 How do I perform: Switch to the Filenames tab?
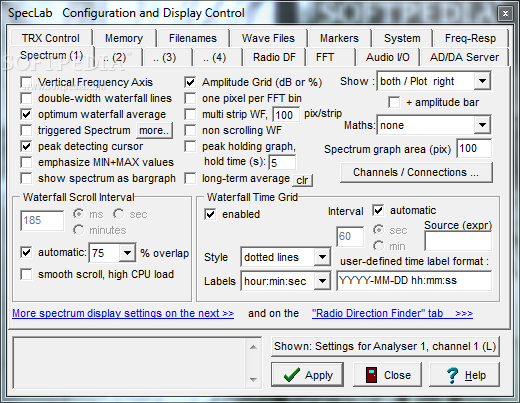tap(193, 38)
